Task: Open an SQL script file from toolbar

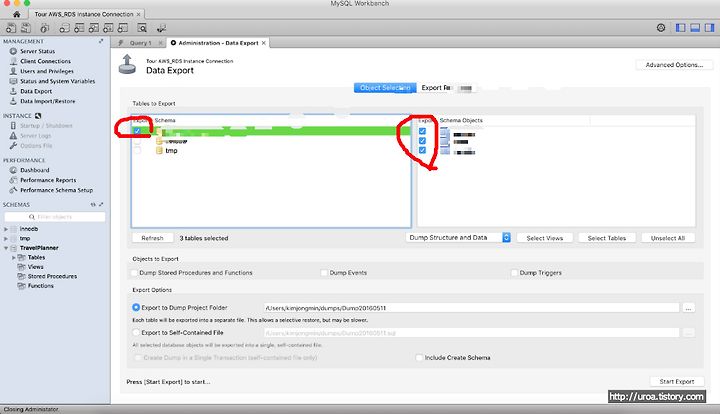Action: [x=26, y=28]
